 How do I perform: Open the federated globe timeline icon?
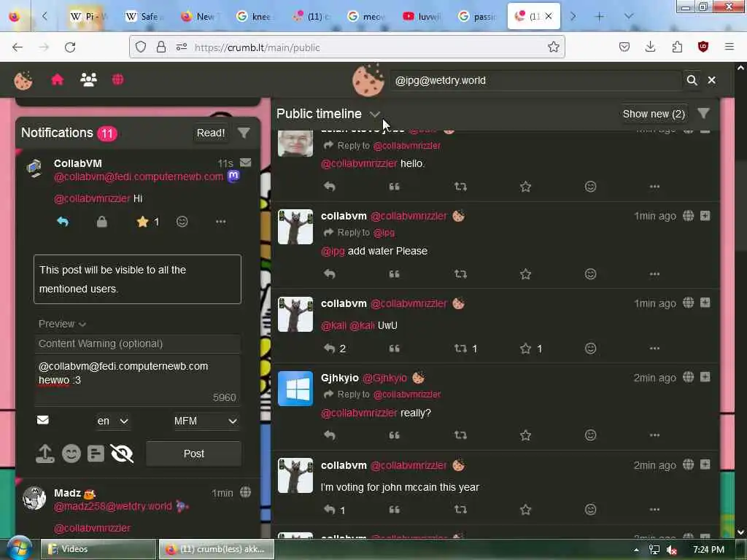[117, 79]
